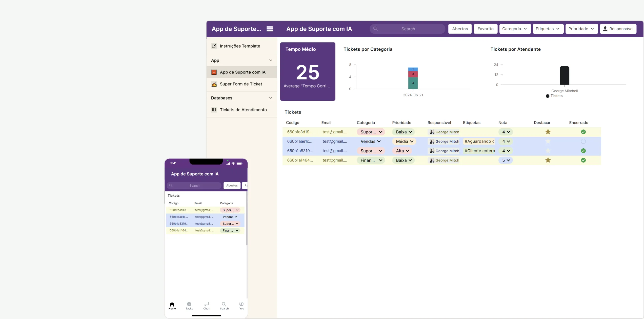Click Tickets de Atendimento database link
This screenshot has width=644, height=319.
[x=243, y=110]
